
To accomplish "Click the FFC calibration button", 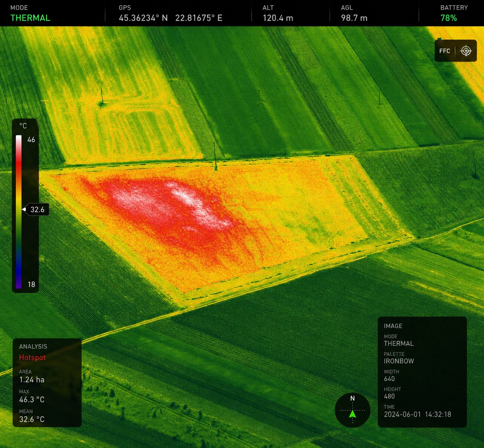I will [445, 51].
